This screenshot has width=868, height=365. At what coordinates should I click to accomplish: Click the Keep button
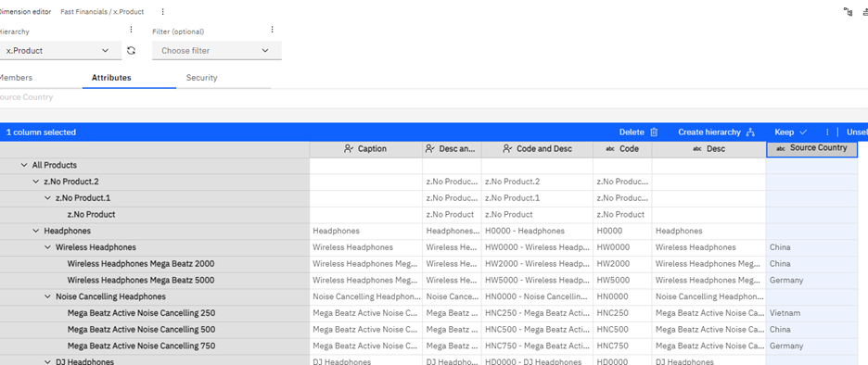coord(790,132)
